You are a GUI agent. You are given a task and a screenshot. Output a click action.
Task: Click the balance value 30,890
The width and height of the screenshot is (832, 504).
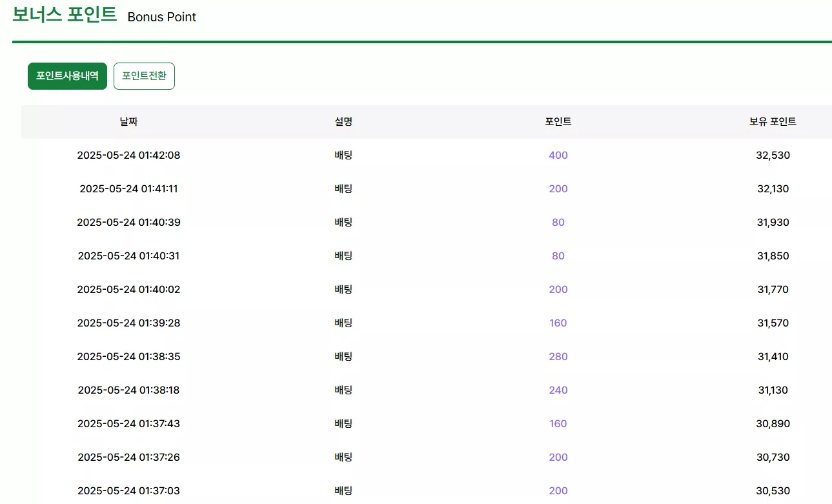773,423
